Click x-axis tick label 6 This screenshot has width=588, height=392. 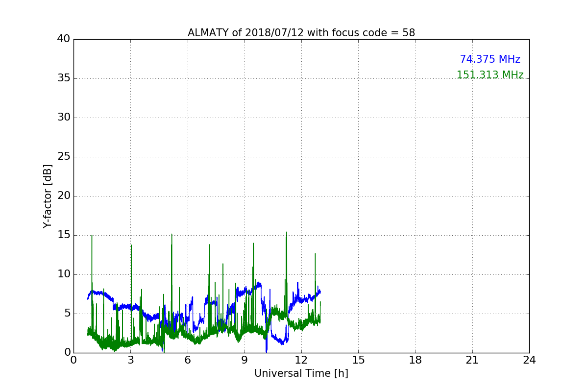pos(187,360)
